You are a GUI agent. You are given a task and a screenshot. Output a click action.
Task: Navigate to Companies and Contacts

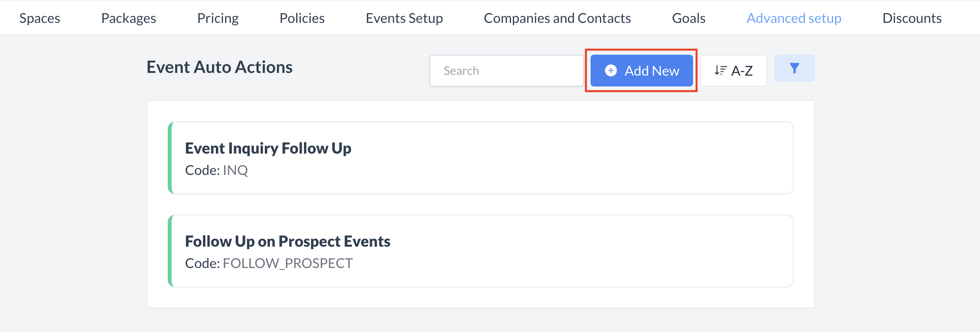(557, 18)
